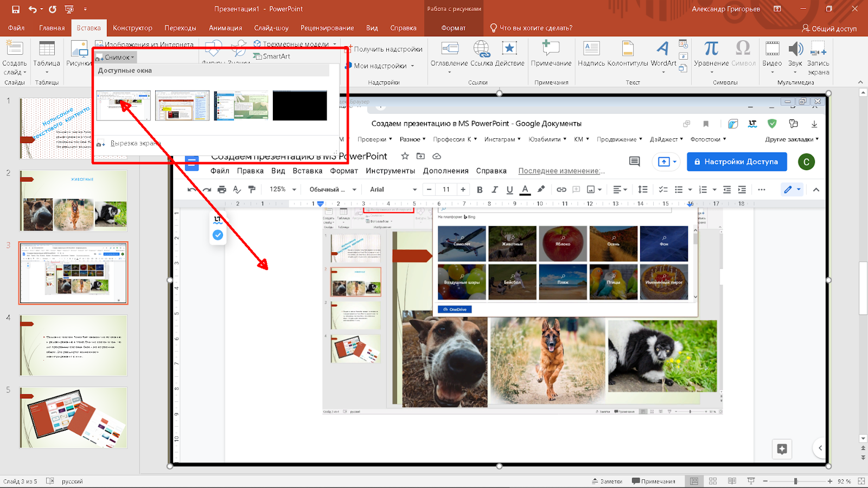Open the Уравнение pi equation tool

(x=711, y=54)
